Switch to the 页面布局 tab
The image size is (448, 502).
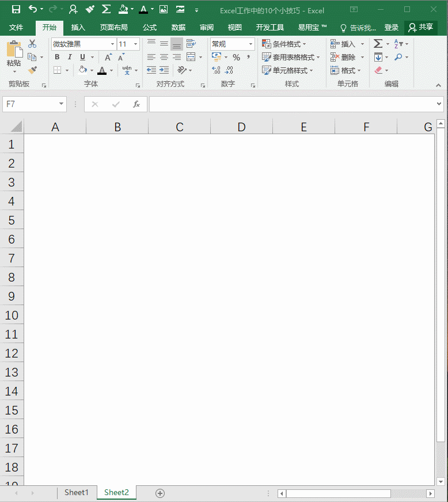coord(113,28)
